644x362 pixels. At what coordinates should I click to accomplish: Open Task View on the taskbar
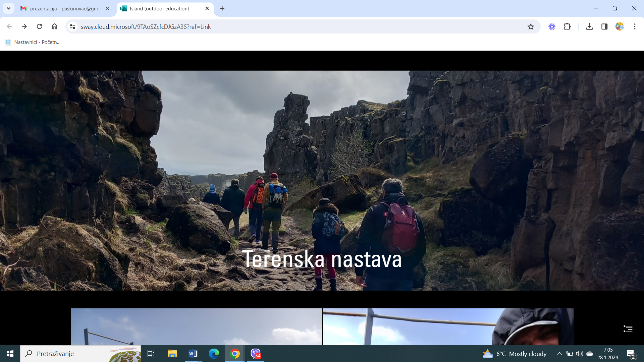151,354
